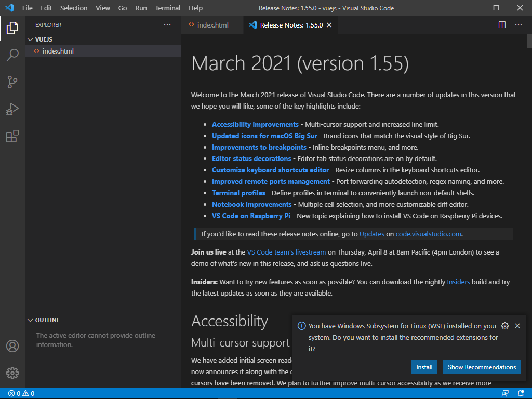Open Customize keyboard shortcuts editor link
Screen dimensions: 532x399
click(x=270, y=170)
